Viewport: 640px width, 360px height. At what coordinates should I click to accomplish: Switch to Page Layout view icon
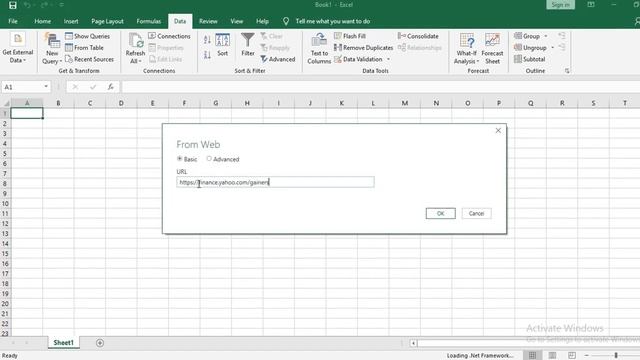click(x=552, y=356)
